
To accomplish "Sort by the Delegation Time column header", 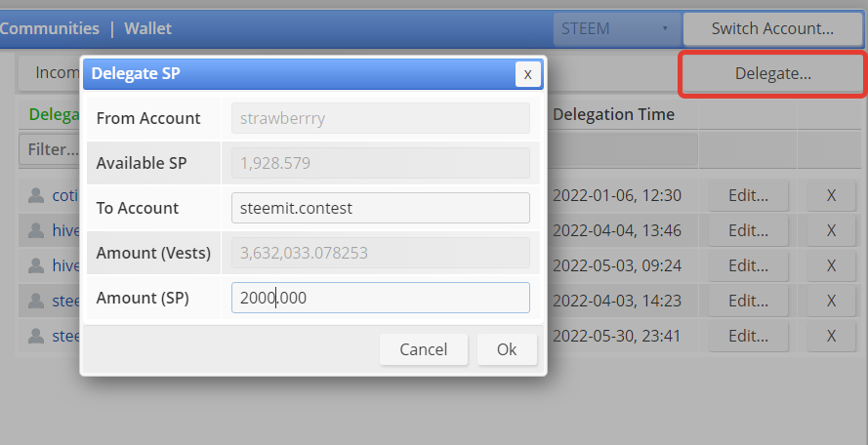I will pos(613,114).
